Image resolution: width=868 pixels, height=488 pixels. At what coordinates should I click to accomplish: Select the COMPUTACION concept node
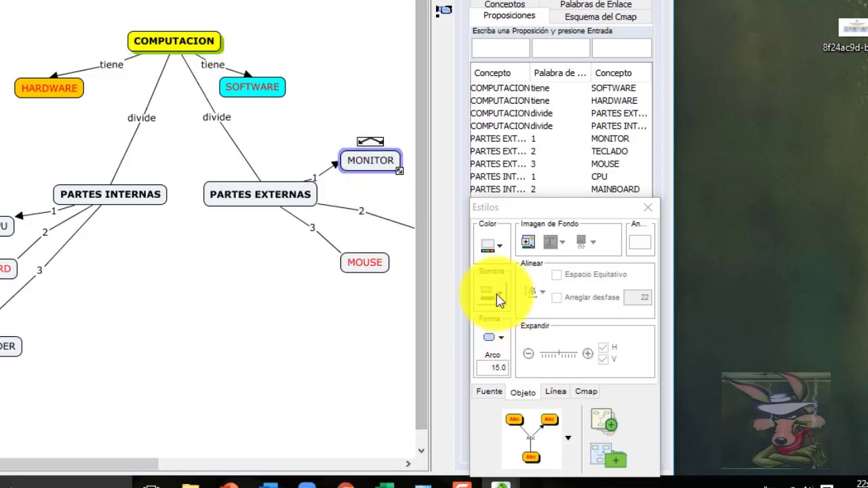coord(174,41)
